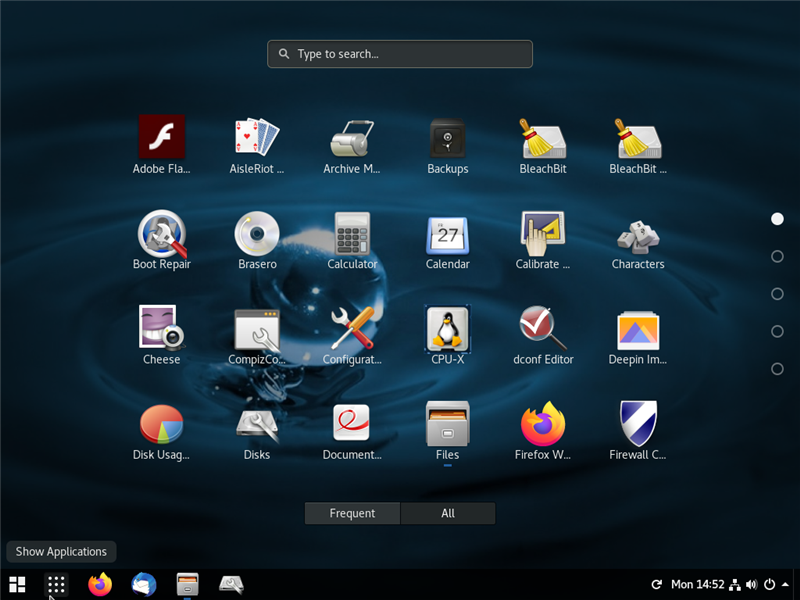Open the volume speaker tray icon

(752, 584)
